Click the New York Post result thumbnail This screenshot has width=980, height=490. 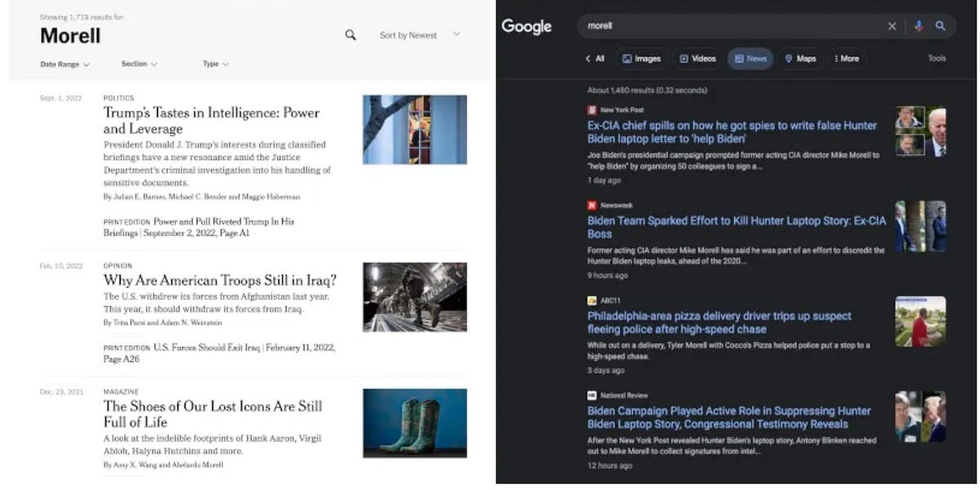920,131
